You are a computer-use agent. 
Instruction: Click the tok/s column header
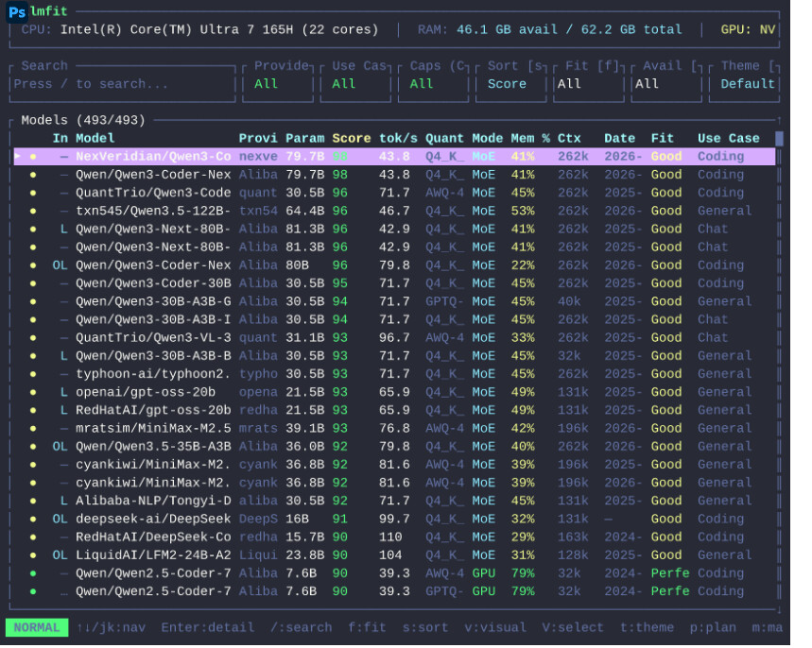398,139
